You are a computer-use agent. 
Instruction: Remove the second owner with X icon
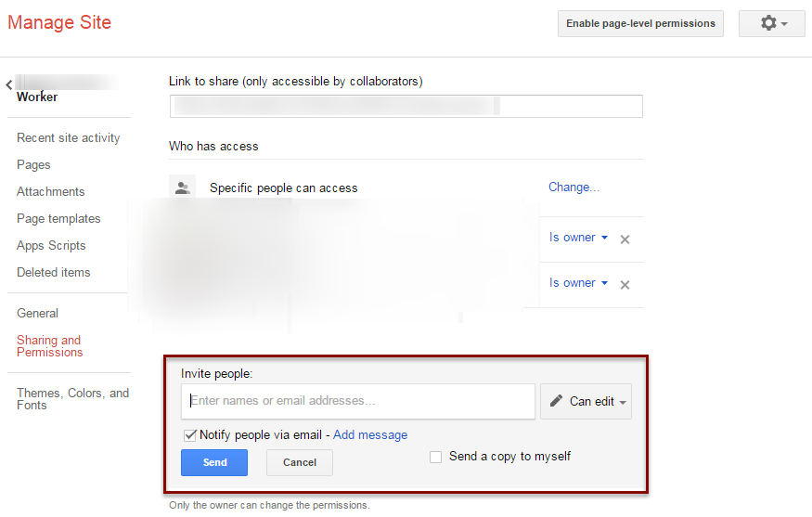[x=625, y=285]
